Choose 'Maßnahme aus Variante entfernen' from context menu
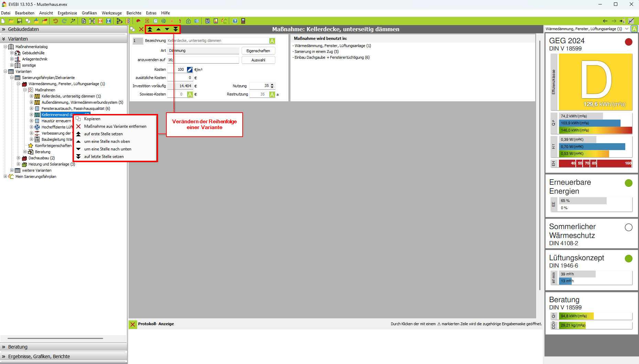 (x=115, y=126)
